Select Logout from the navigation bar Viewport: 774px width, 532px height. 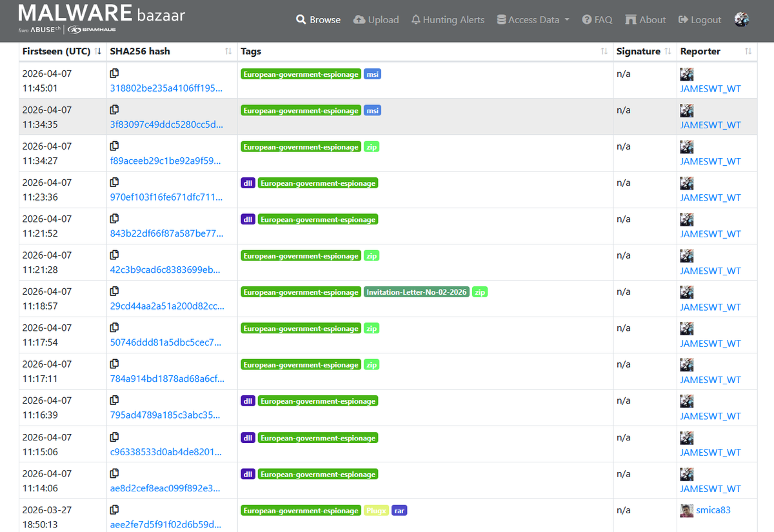pyautogui.click(x=699, y=19)
